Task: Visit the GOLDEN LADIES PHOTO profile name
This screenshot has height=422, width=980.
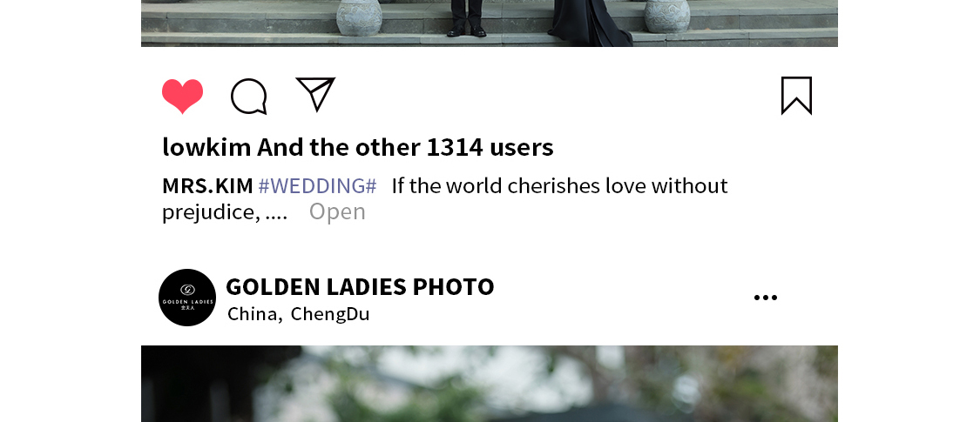Action: coord(360,286)
